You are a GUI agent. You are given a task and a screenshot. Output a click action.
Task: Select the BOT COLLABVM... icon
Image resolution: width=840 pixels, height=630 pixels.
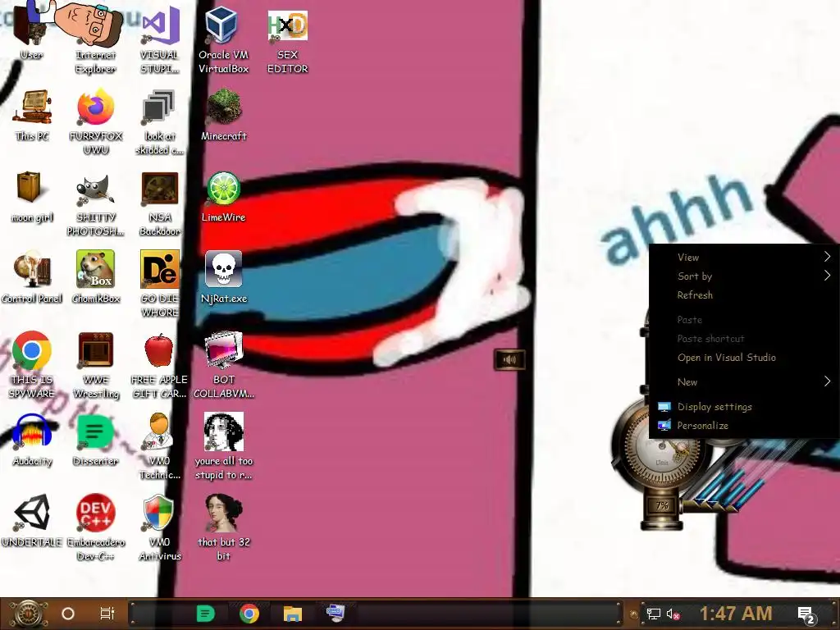click(223, 365)
